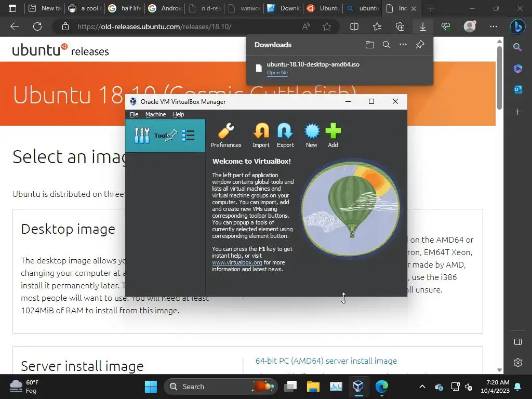Open a new browser tab with plus

click(431, 8)
